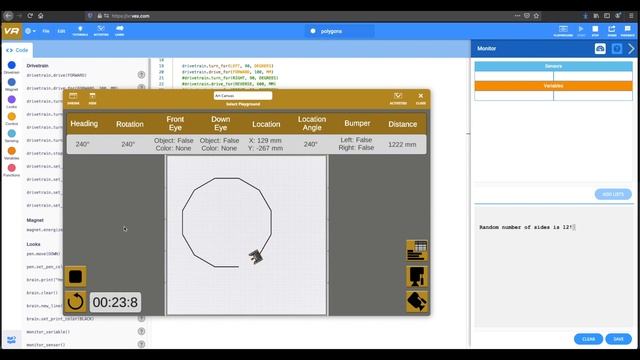Image resolution: width=640 pixels, height=360 pixels.
Task: Select the Drivetrain category circle
Action: pos(11,65)
